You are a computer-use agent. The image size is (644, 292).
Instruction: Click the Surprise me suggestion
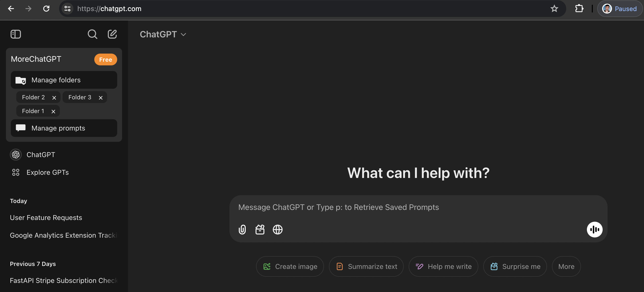[x=515, y=266]
